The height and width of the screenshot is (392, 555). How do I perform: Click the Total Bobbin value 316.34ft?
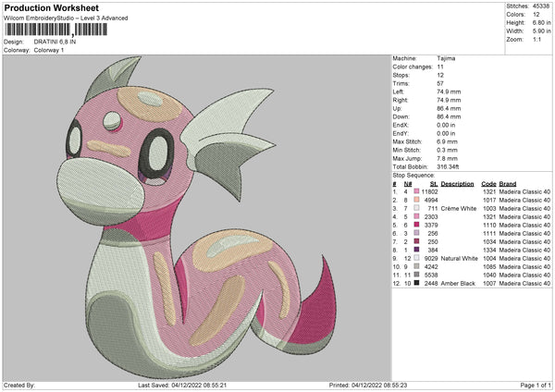(448, 167)
